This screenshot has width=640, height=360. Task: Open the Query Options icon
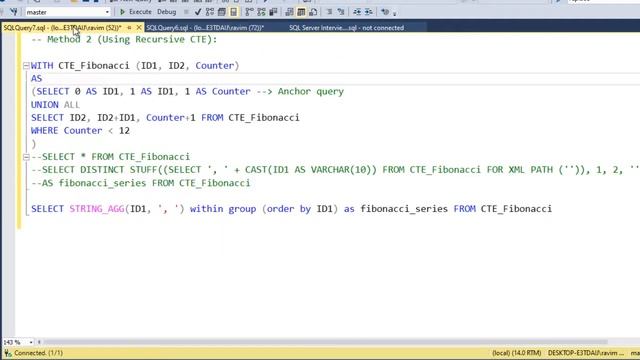[222, 12]
